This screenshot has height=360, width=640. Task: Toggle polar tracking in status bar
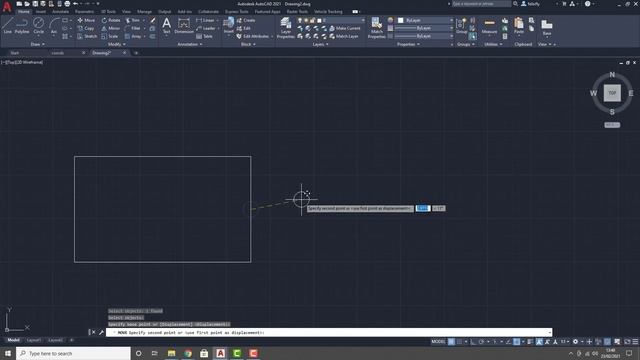(482, 342)
